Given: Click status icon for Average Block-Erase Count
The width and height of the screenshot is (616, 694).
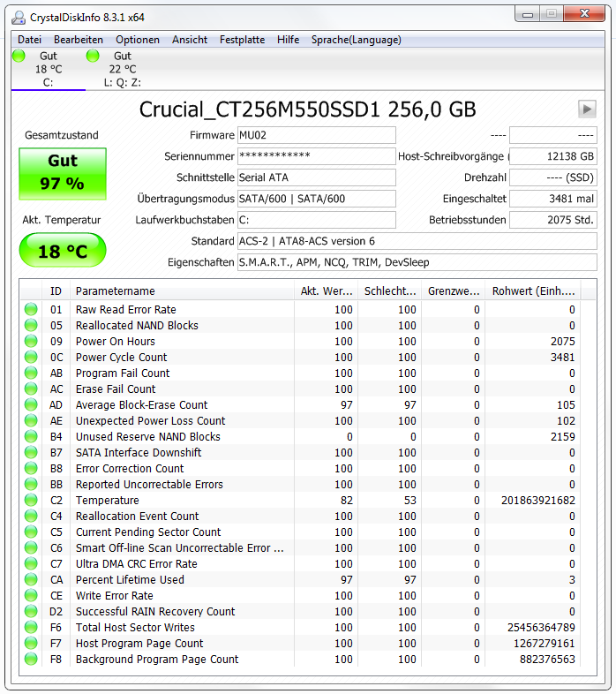Looking at the screenshot, I should 31,404.
